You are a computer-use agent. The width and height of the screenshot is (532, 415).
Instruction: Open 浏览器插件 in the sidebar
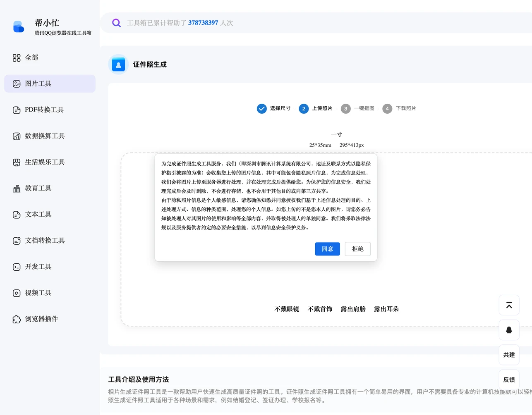coord(50,319)
